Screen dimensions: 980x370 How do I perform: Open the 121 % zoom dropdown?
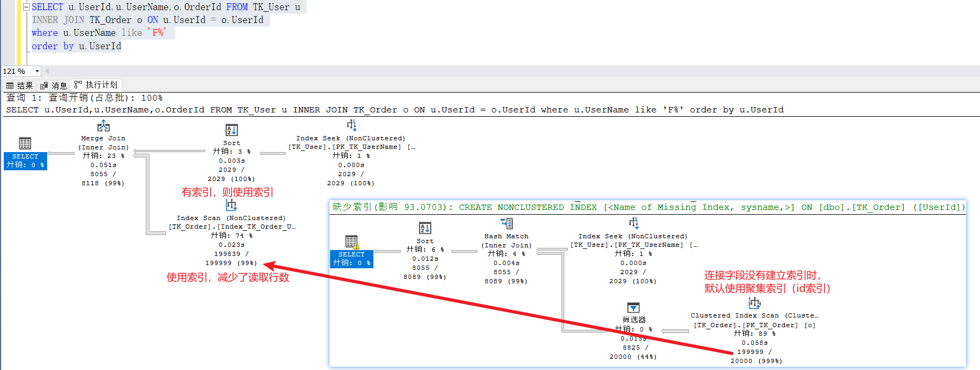coord(37,71)
